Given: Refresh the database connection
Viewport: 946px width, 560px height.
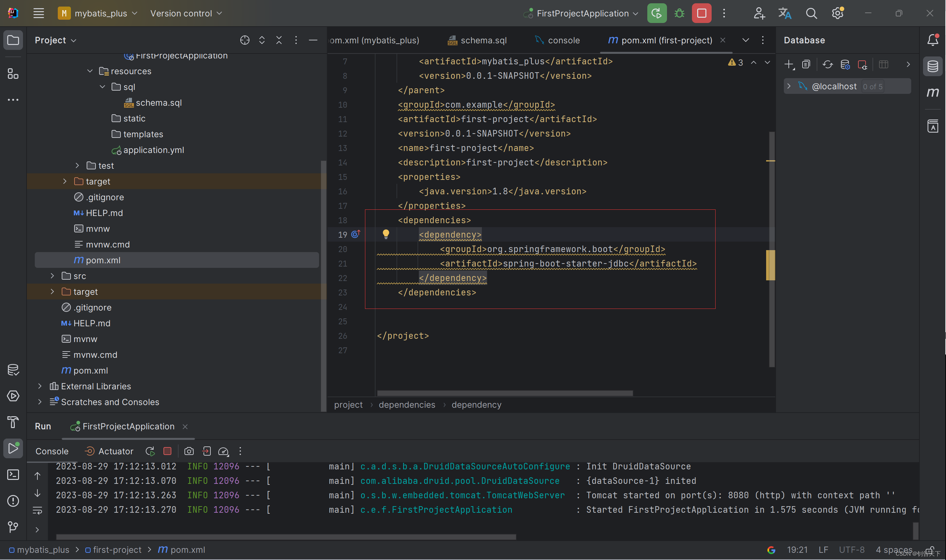Looking at the screenshot, I should (x=827, y=64).
